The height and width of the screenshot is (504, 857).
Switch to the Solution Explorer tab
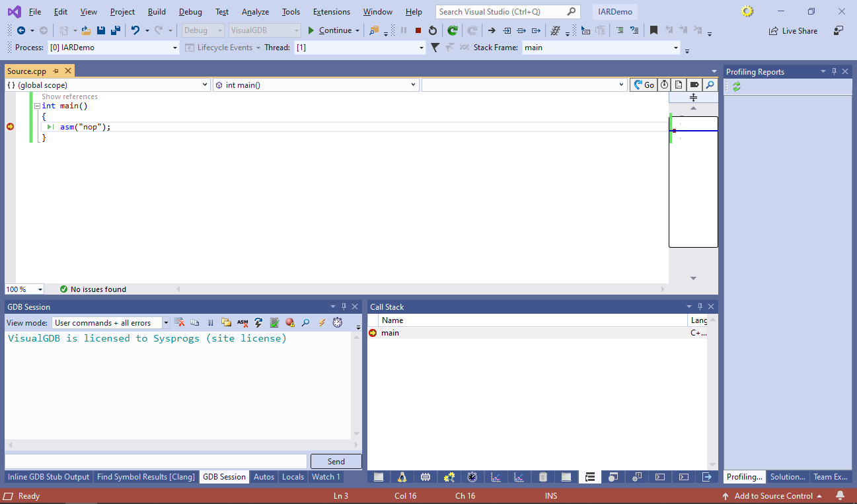pos(788,477)
